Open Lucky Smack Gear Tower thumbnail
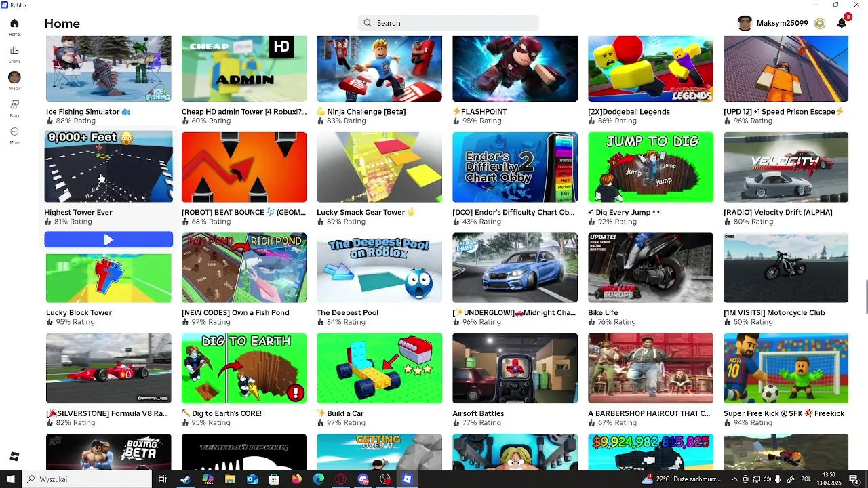This screenshot has height=488, width=868. point(379,167)
